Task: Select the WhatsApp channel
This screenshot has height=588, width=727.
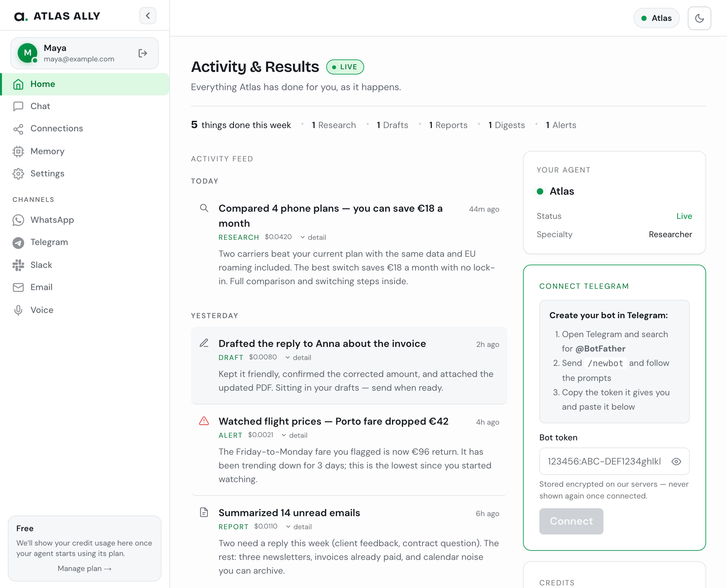Action: (85, 220)
